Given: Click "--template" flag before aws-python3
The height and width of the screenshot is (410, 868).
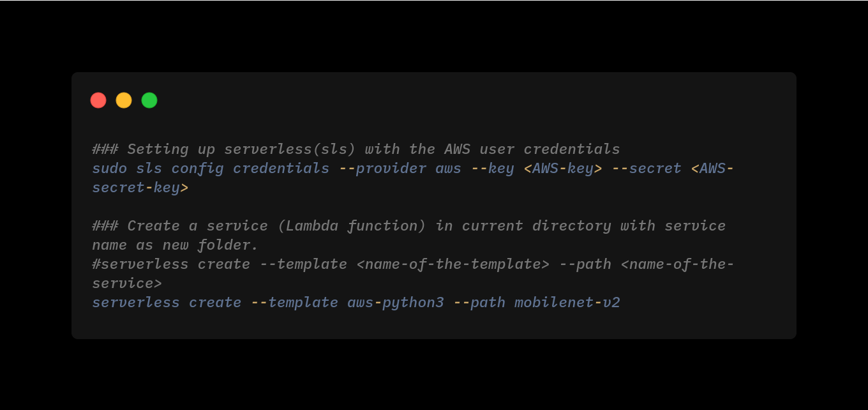Looking at the screenshot, I should (x=294, y=303).
